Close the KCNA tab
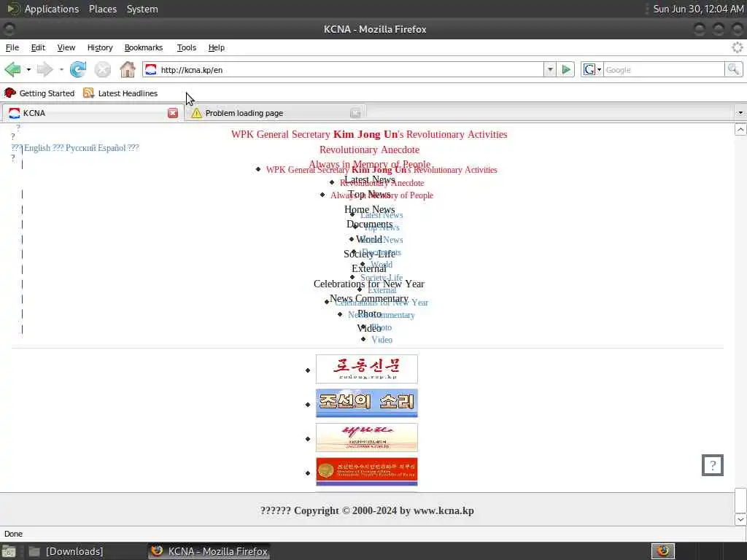Viewport: 747px width, 560px height. pos(173,113)
